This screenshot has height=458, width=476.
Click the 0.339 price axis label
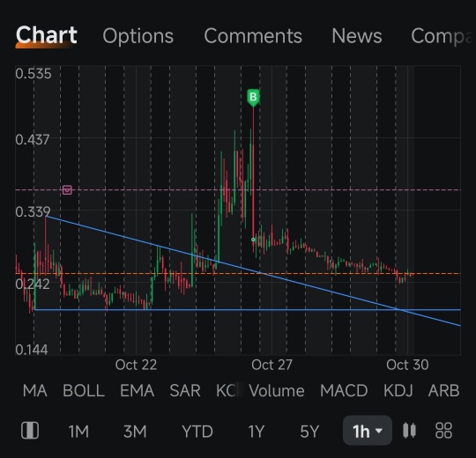33,211
